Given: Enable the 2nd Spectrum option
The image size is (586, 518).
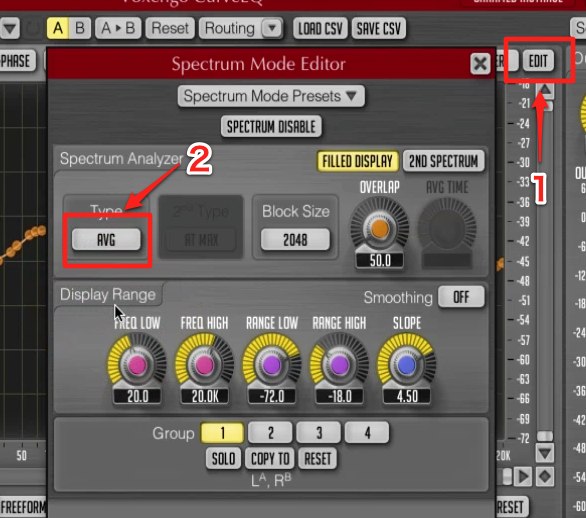Looking at the screenshot, I should click(x=444, y=161).
